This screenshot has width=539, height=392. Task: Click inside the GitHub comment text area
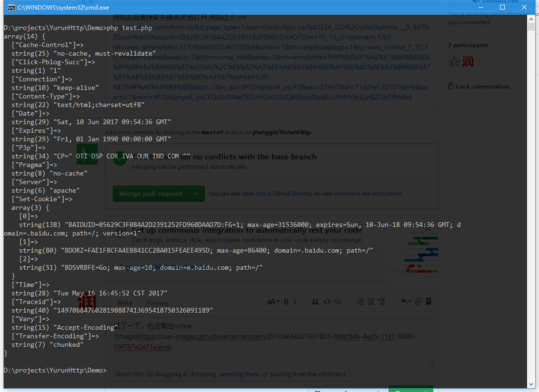point(271,342)
